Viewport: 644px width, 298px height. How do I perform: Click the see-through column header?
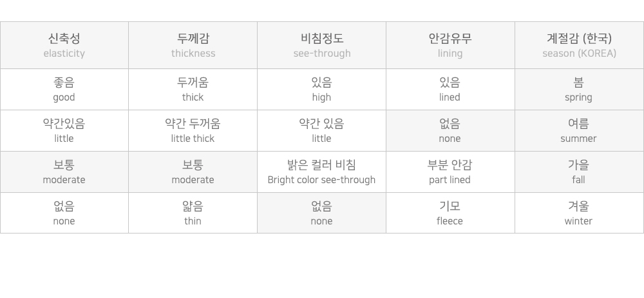point(322,45)
